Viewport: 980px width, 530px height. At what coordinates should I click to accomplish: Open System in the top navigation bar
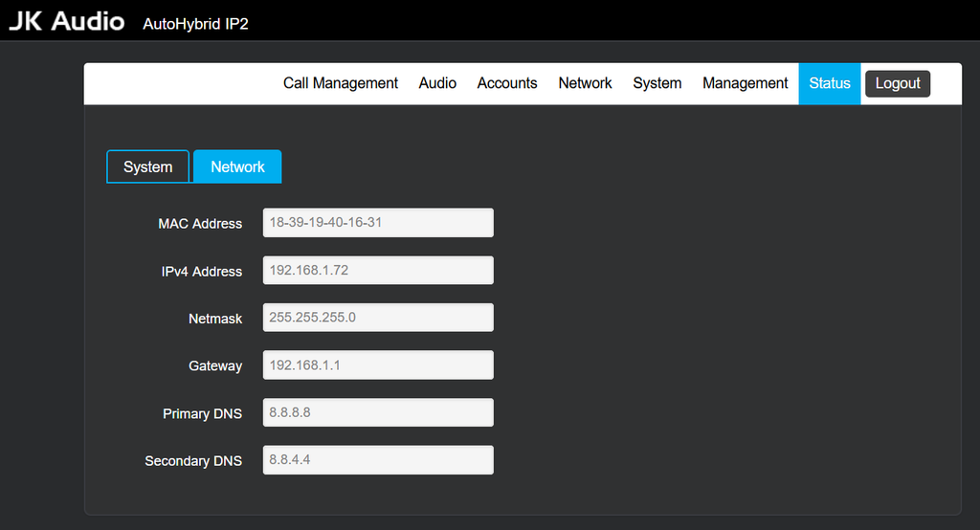657,83
